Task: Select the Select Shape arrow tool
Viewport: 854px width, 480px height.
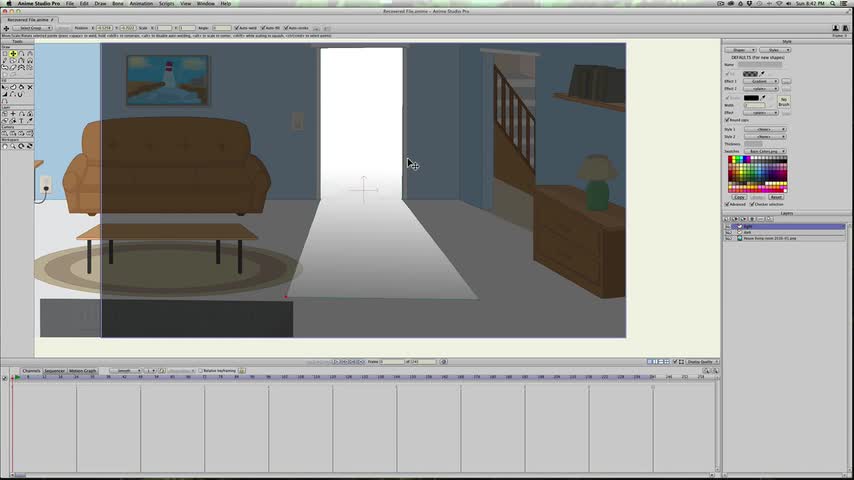Action: 5,87
